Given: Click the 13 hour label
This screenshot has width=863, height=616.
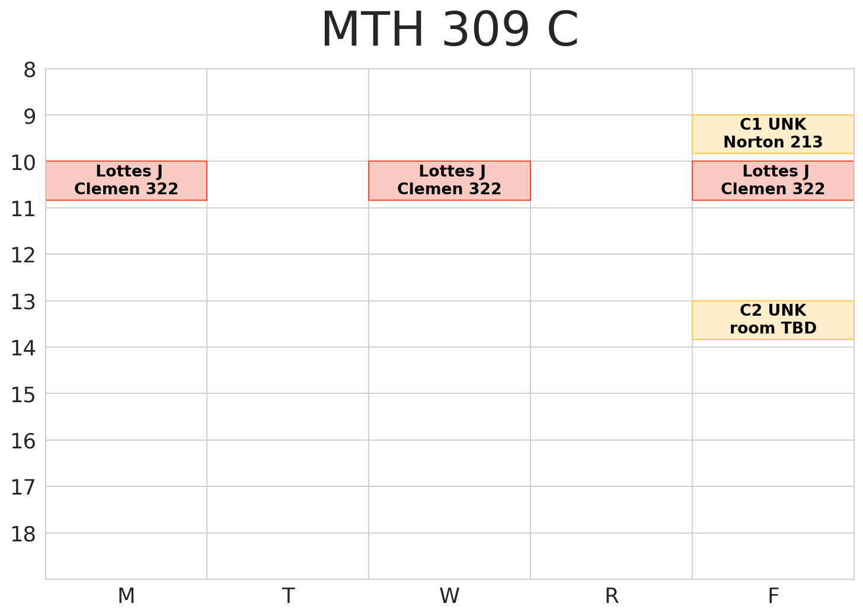Looking at the screenshot, I should point(24,303).
